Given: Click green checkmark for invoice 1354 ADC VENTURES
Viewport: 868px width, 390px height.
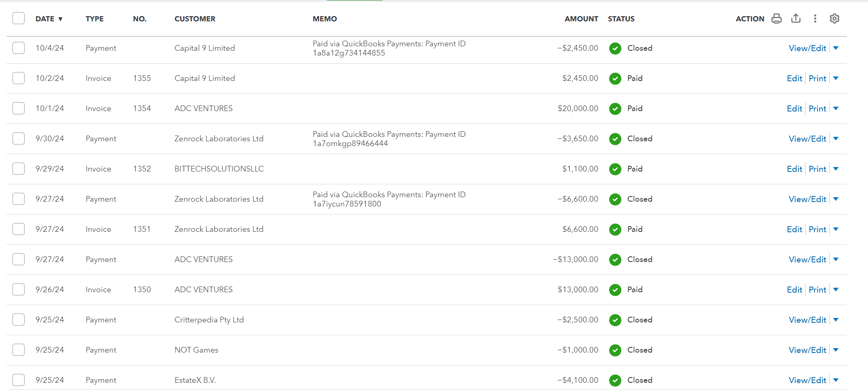Looking at the screenshot, I should (615, 109).
